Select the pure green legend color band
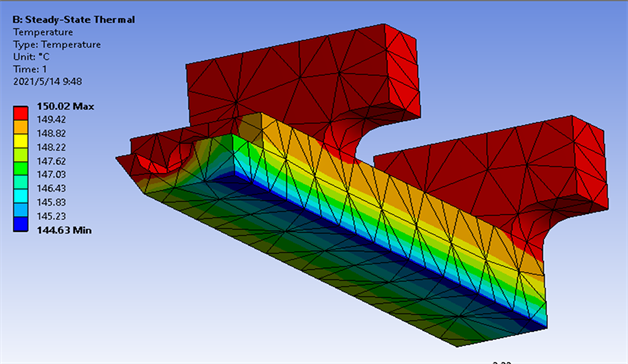 (x=20, y=169)
